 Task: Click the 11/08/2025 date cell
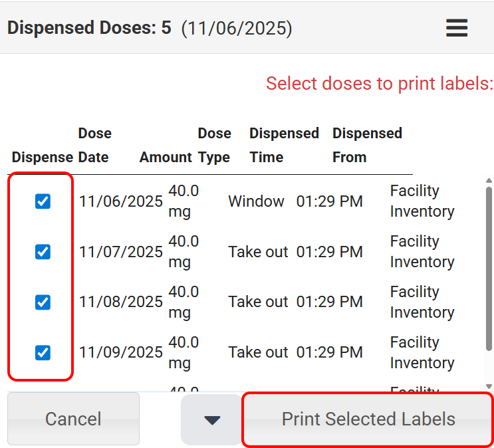(x=121, y=302)
